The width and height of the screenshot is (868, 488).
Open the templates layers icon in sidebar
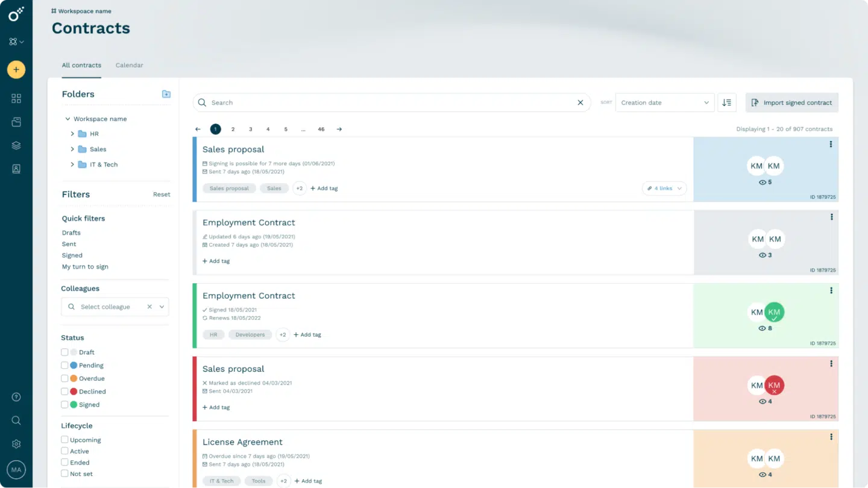pyautogui.click(x=16, y=145)
